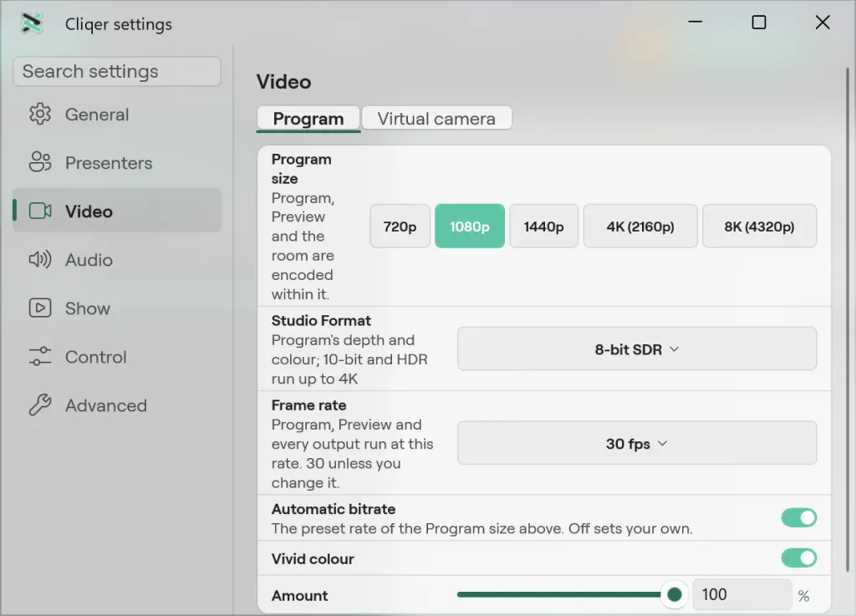Click the Search settings field

pos(117,72)
